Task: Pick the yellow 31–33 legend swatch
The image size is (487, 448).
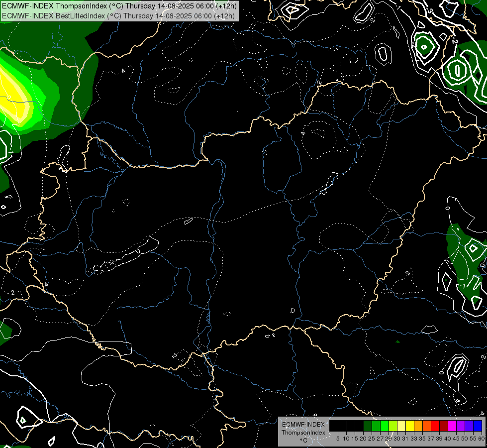Action: tap(410, 426)
